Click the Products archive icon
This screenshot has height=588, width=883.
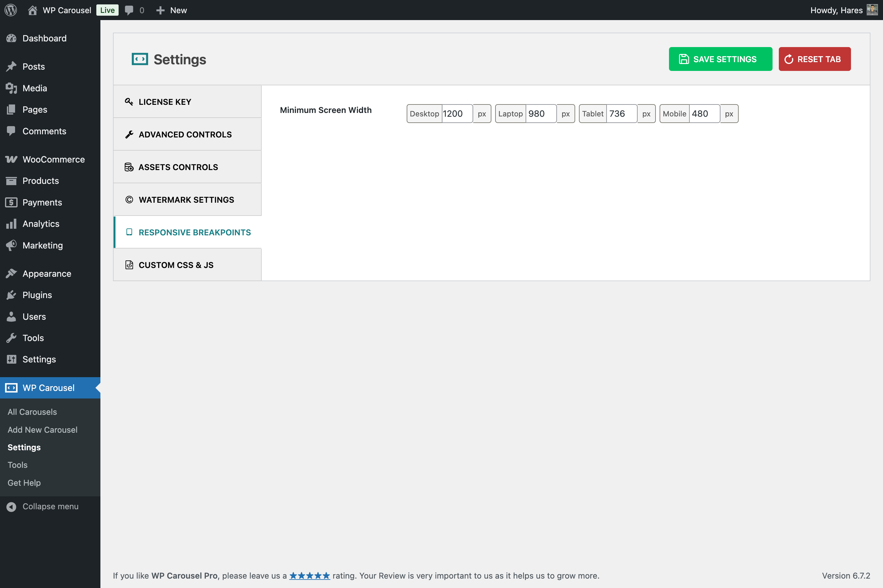tap(11, 181)
